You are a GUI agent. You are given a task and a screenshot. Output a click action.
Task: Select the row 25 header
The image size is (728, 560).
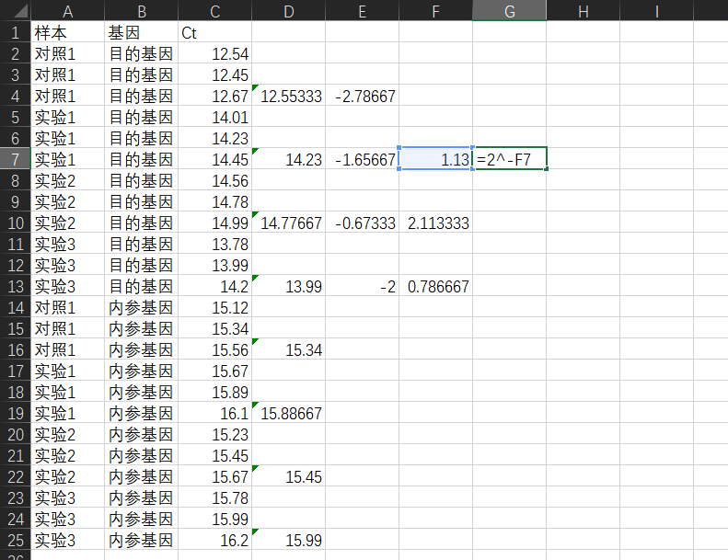(15, 540)
